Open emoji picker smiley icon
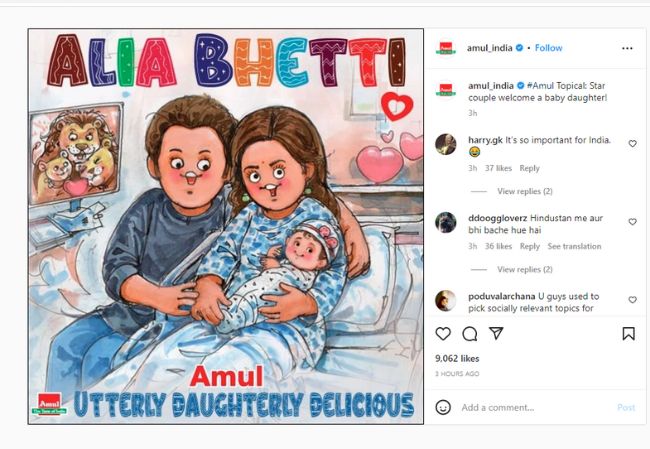Image resolution: width=650 pixels, height=449 pixels. (443, 407)
